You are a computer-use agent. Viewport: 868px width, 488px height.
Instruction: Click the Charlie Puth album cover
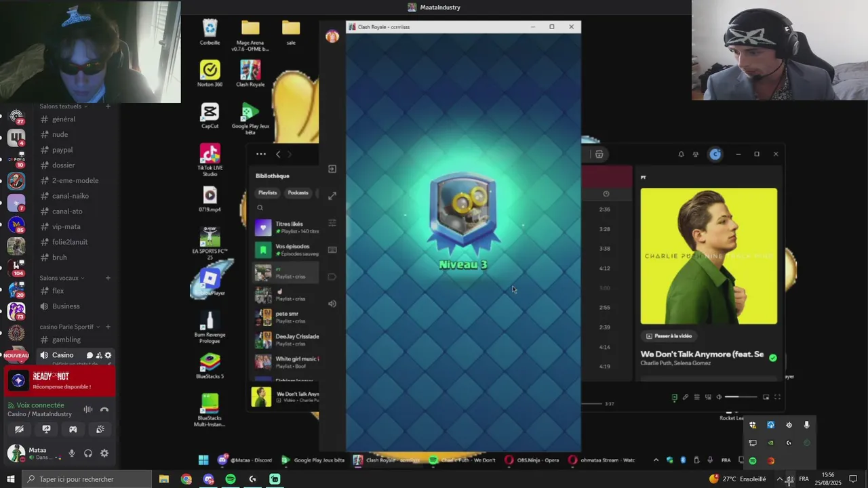point(709,256)
